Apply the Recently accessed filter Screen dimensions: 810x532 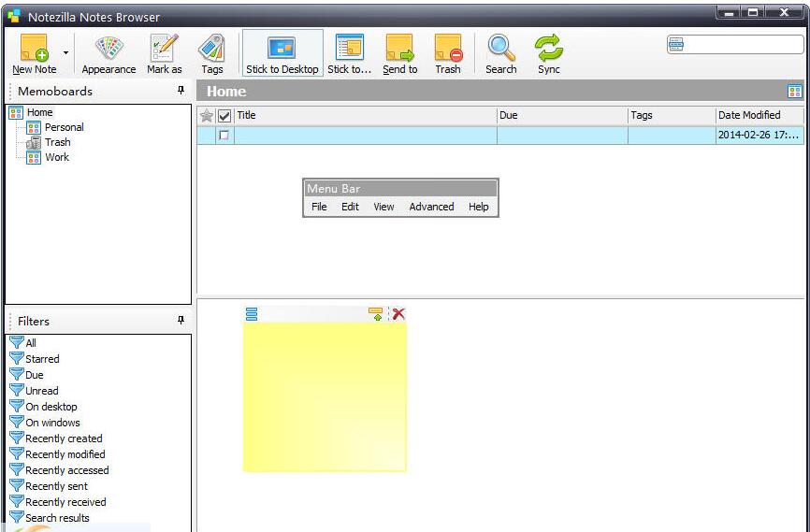[60, 470]
